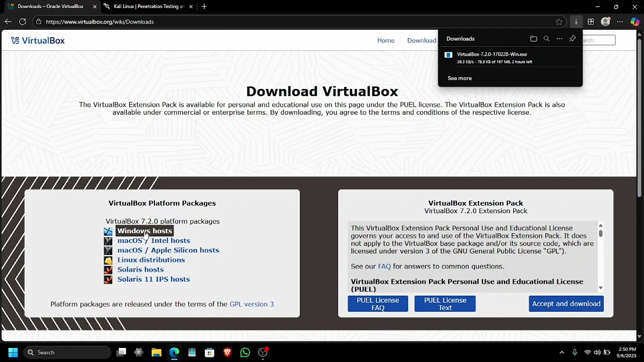
Task: Open the Linux distributions link
Action: [x=151, y=260]
